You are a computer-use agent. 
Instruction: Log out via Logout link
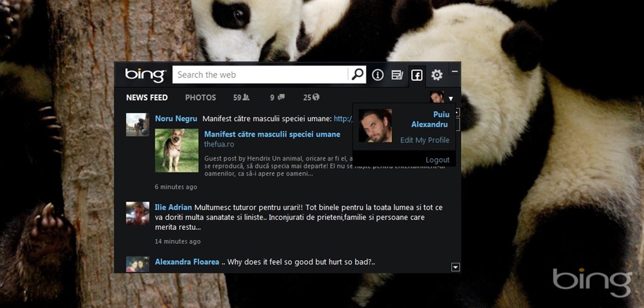point(437,160)
